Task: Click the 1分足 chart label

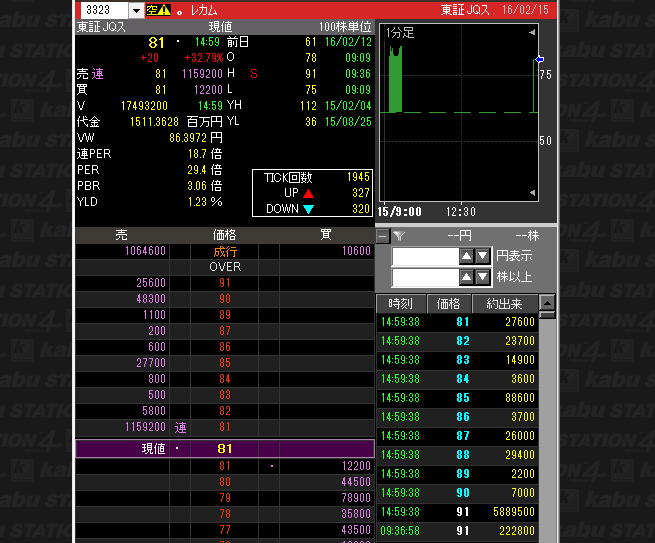Action: (x=400, y=33)
